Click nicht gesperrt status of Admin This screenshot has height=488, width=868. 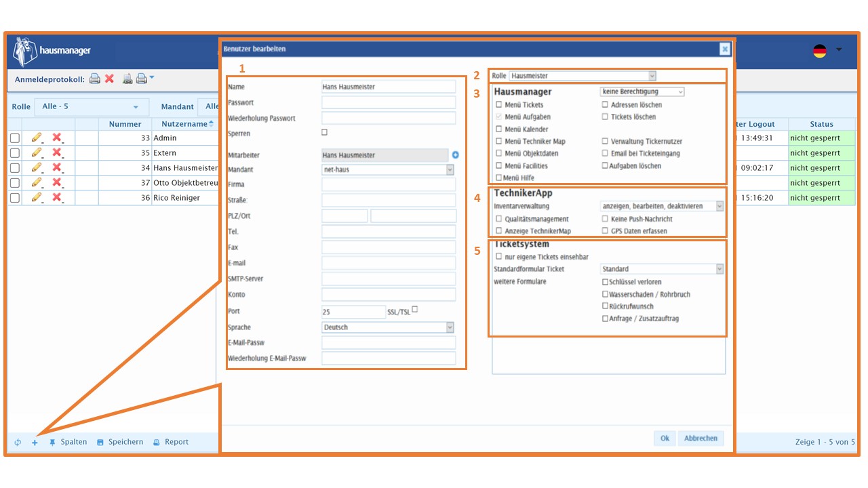pyautogui.click(x=821, y=138)
